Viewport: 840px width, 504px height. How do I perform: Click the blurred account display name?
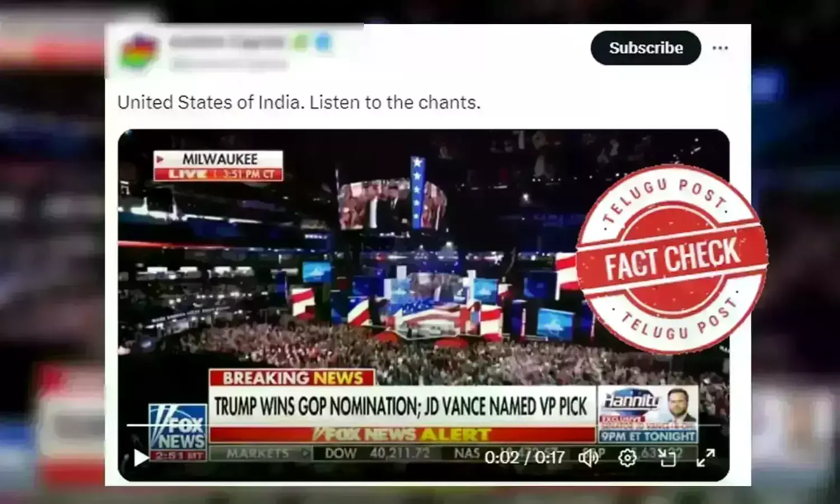tap(227, 42)
